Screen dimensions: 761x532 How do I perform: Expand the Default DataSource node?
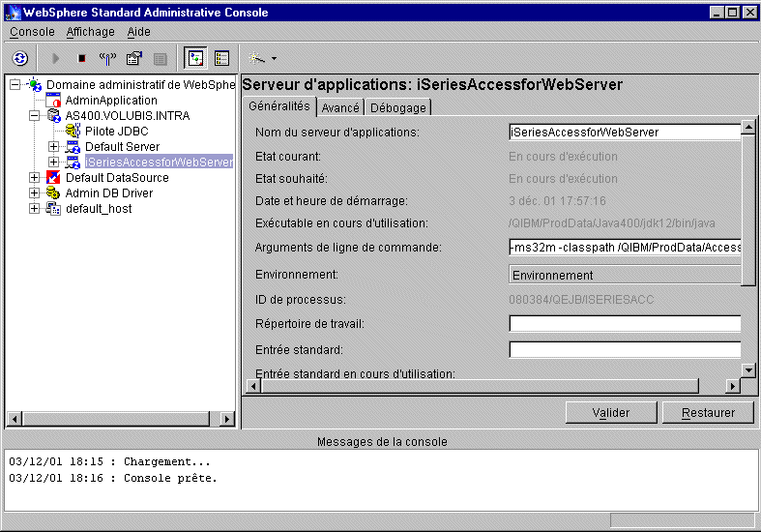(x=34, y=178)
